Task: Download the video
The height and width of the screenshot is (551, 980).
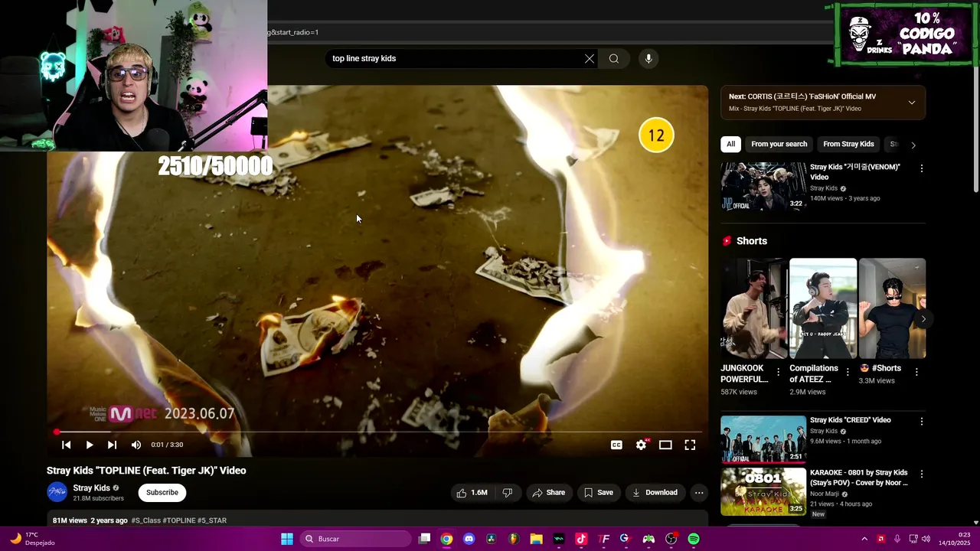Action: [655, 493]
